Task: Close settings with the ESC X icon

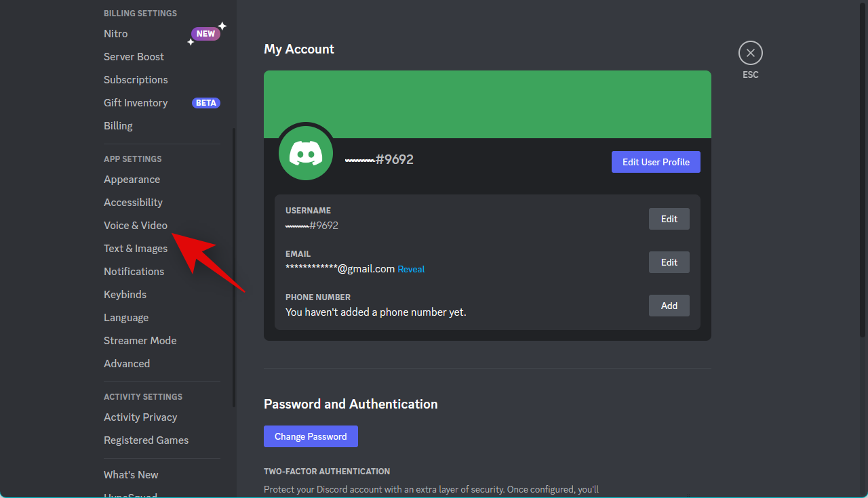Action: click(750, 53)
